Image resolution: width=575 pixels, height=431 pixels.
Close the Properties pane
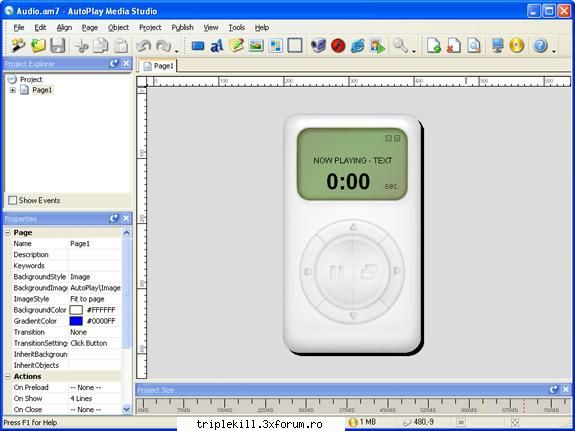click(x=126, y=219)
